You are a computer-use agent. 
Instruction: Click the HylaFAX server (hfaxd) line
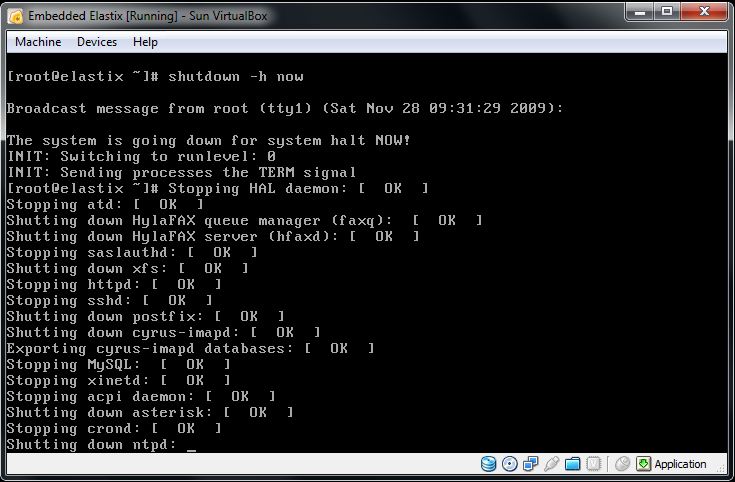click(213, 236)
